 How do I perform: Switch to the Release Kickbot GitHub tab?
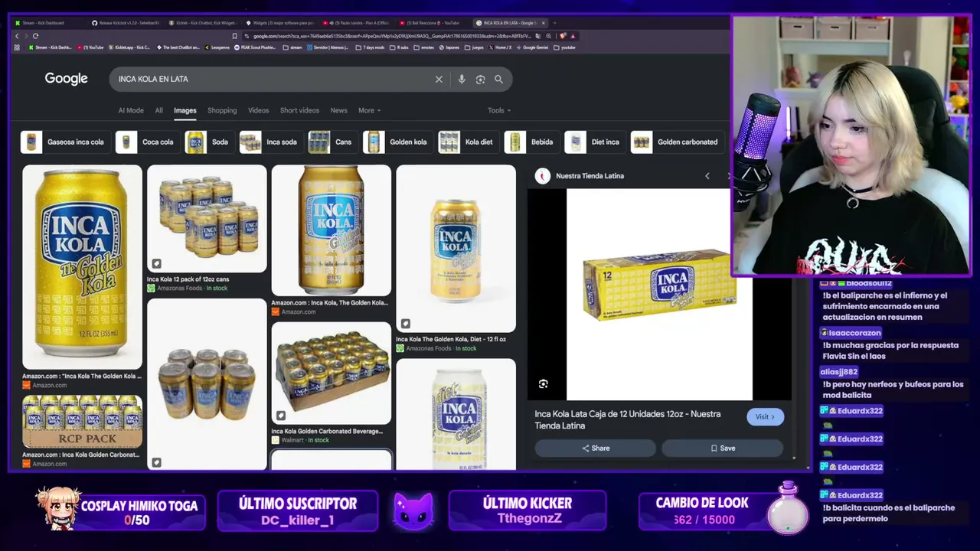[126, 23]
